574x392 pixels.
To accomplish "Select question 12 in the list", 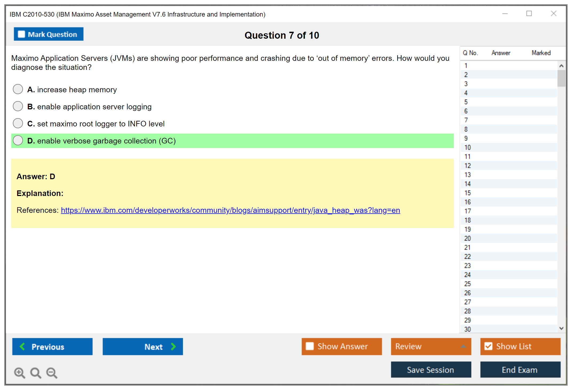I will click(x=467, y=166).
